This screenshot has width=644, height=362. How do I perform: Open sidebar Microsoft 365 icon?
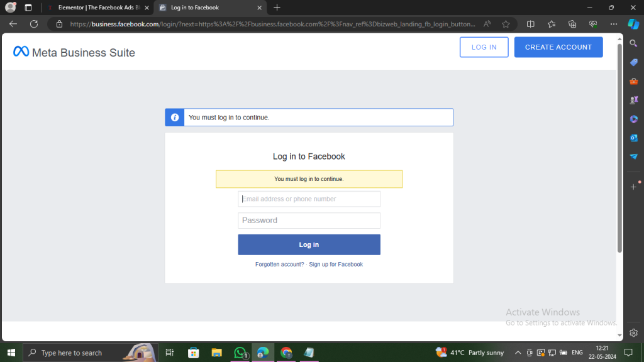tap(634, 119)
